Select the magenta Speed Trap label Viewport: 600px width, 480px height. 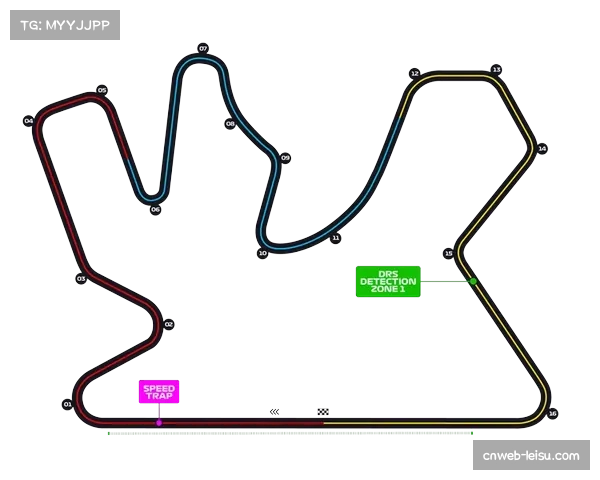tap(159, 392)
